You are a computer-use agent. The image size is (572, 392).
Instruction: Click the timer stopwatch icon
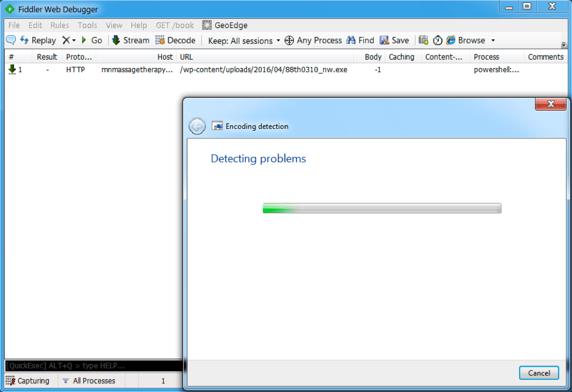[438, 40]
